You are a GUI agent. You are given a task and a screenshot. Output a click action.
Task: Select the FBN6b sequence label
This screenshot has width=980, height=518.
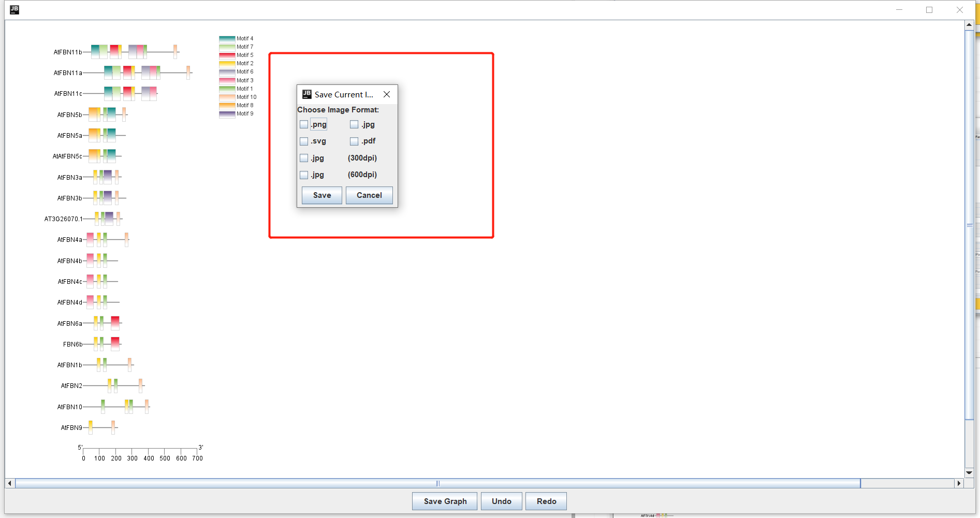coord(73,344)
